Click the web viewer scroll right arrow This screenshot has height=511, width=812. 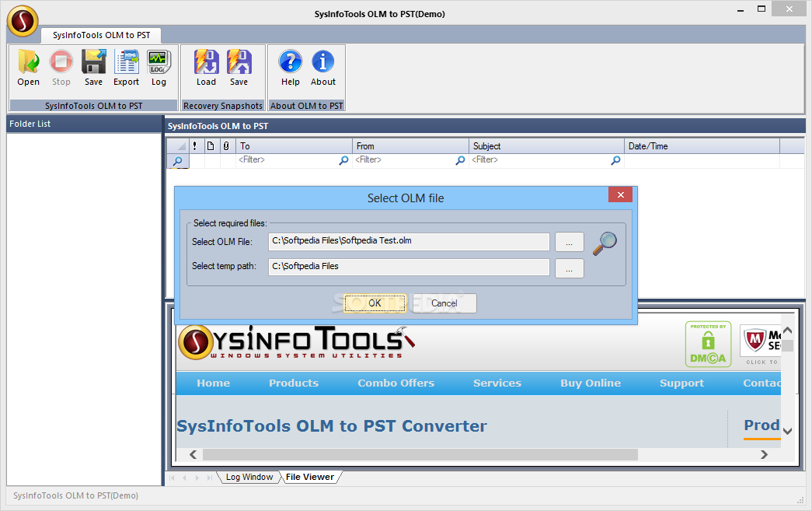764,454
